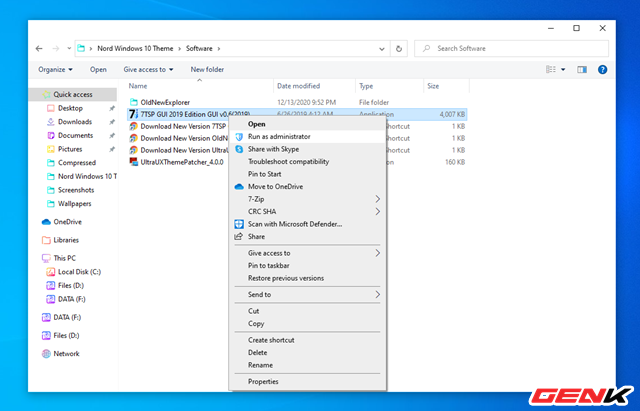
Task: Click Chrome icon of Download New Version 7TSP
Action: pos(133,126)
